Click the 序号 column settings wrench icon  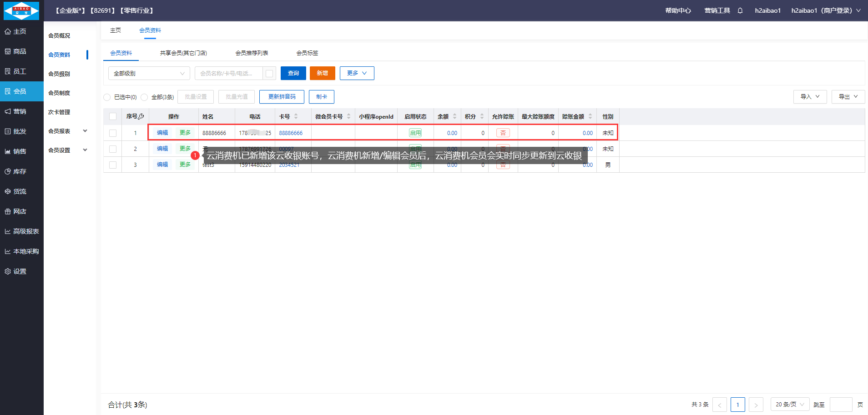pos(141,116)
